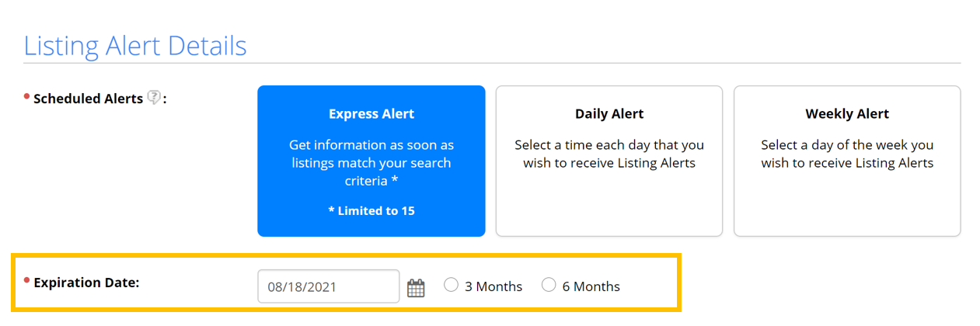Click red required dot beside Scheduled Alerts
Image resolution: width=980 pixels, height=326 pixels.
(26, 96)
